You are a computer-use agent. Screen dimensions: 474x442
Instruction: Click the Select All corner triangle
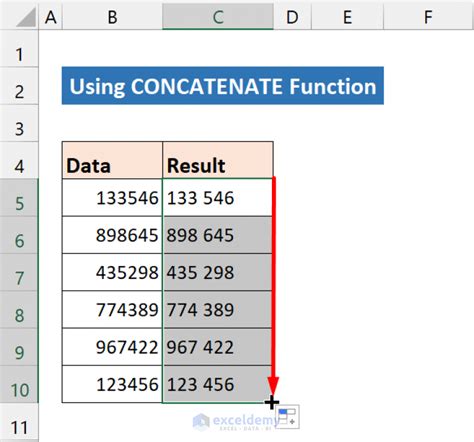26,17
